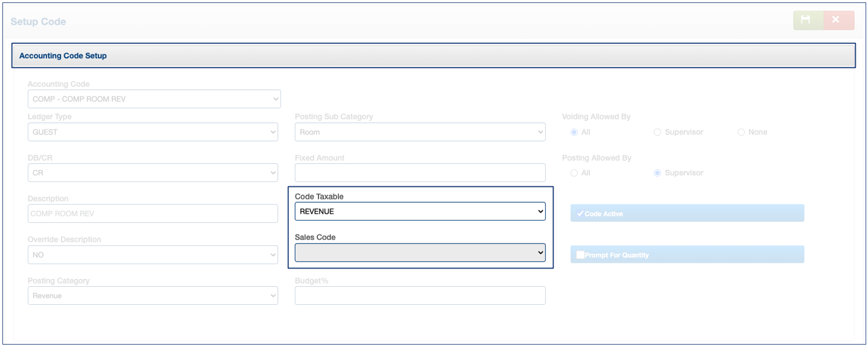
Task: Select Supervisor under Posting Allowed By
Action: (x=657, y=173)
